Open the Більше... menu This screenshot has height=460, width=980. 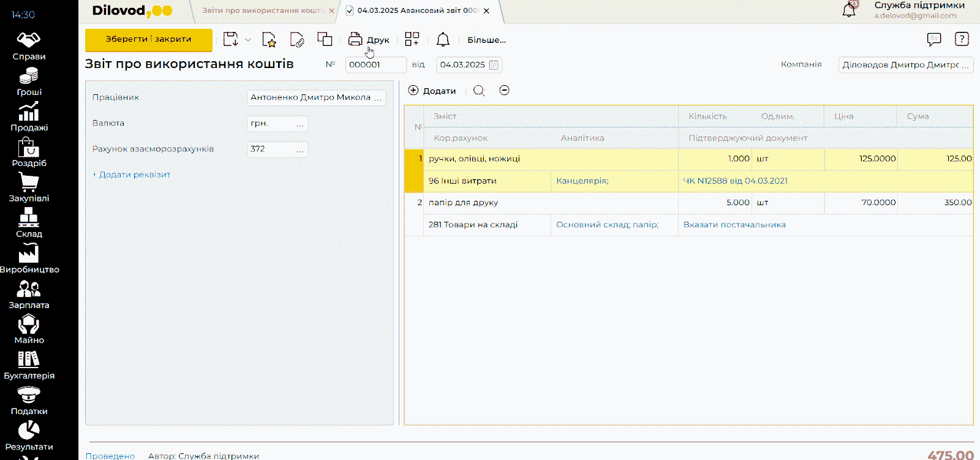coord(486,40)
